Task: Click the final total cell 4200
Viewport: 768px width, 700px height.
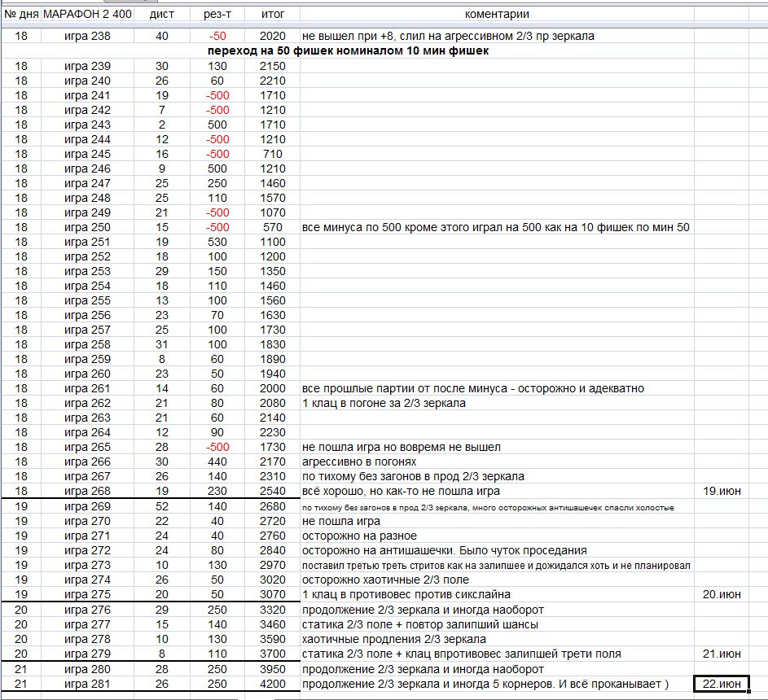Action: click(273, 684)
